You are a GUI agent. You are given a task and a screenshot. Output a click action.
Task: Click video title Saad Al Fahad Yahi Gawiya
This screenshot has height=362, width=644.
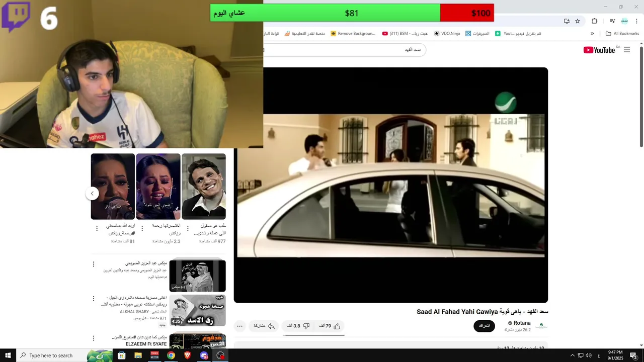[482, 312]
